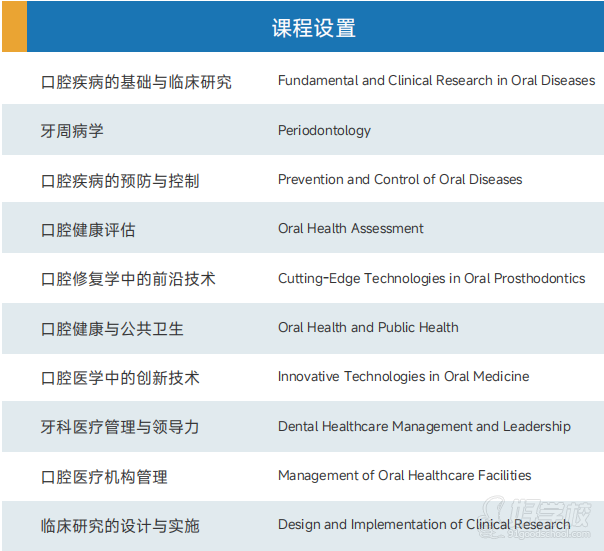The height and width of the screenshot is (551, 604).
Task: Click the watermark logo at bottom right
Action: [x=548, y=524]
